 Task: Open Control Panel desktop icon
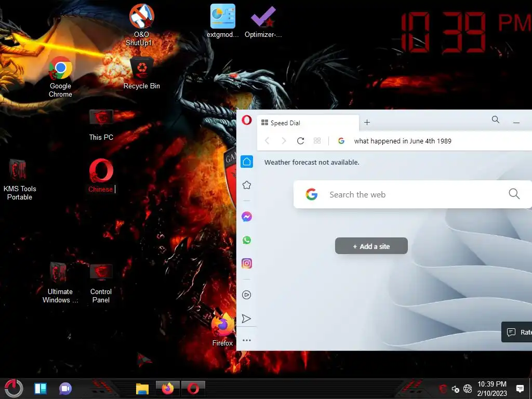coord(101,282)
